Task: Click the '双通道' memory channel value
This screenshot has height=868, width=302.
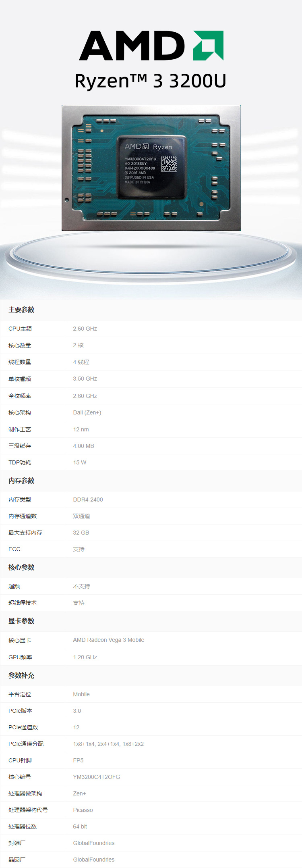Action: [x=81, y=516]
